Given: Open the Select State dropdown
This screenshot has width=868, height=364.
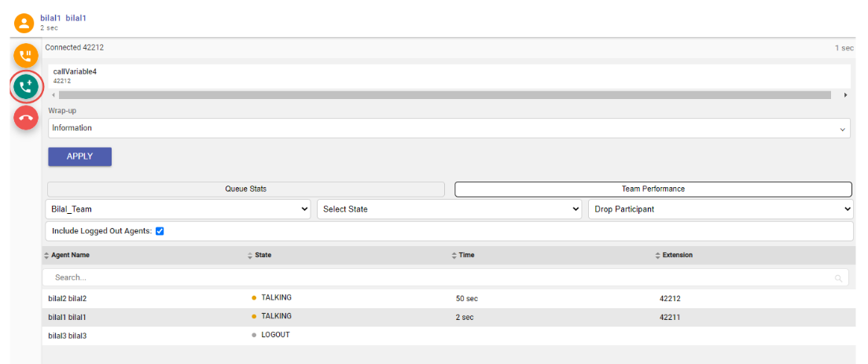Looking at the screenshot, I should pyautogui.click(x=451, y=209).
